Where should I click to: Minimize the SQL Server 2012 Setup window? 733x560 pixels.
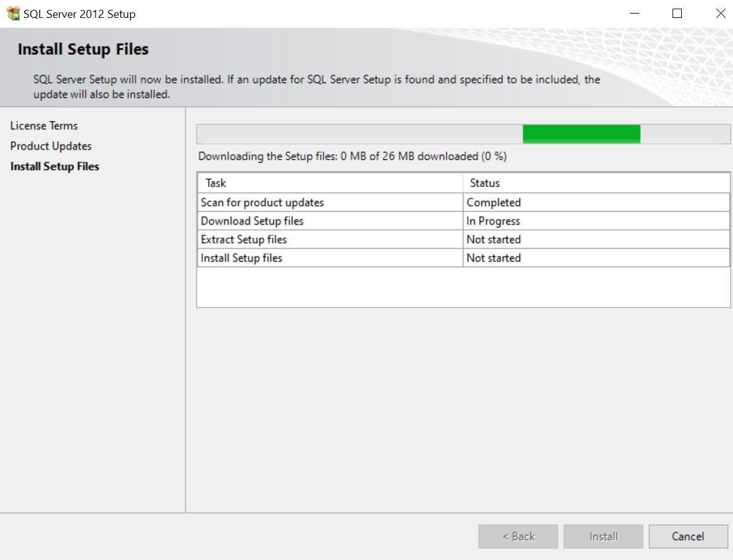pos(634,14)
